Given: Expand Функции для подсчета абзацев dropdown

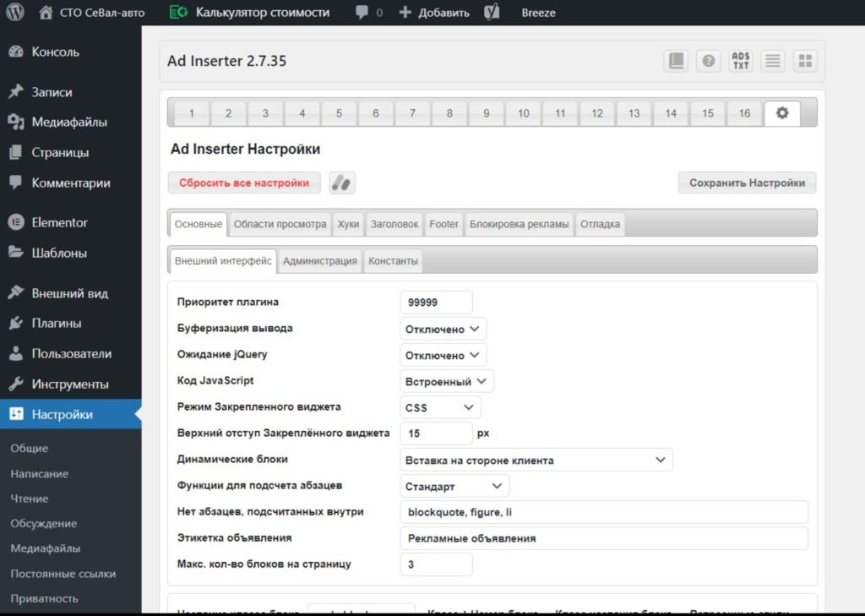Looking at the screenshot, I should coord(454,486).
